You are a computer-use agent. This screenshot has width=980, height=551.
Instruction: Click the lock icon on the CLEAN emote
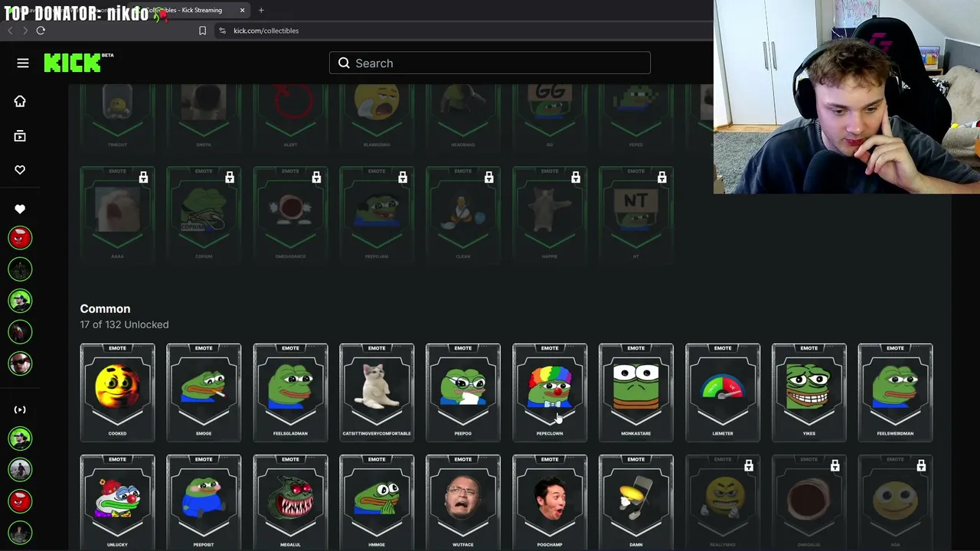[x=489, y=178]
